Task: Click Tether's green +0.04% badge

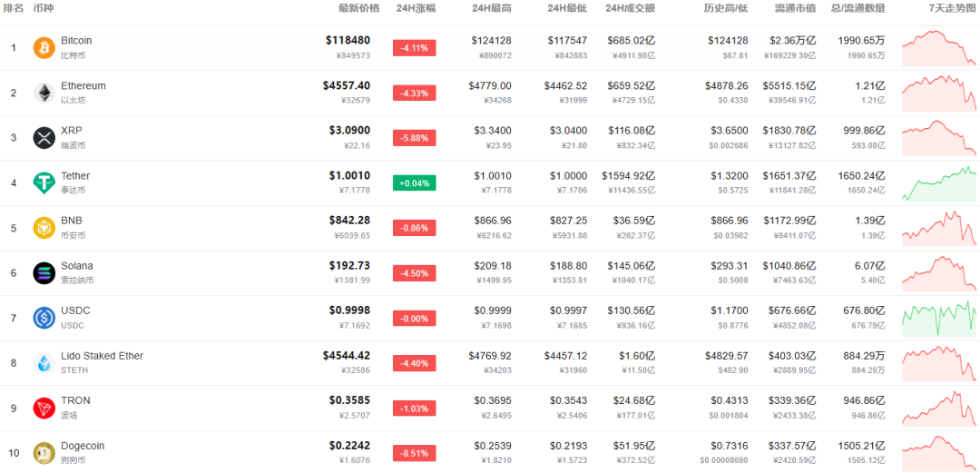Action: (415, 183)
